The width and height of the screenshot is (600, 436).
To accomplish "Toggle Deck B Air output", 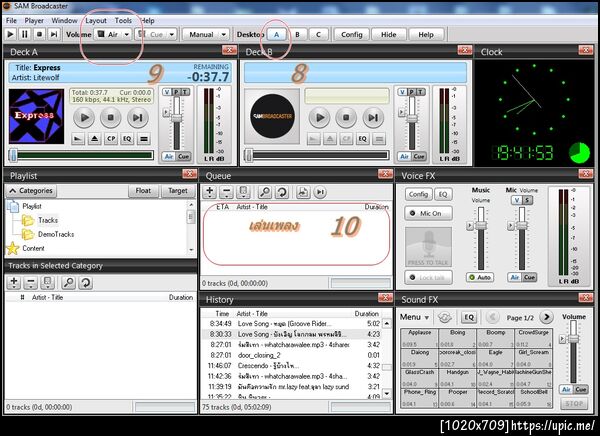I will click(404, 156).
